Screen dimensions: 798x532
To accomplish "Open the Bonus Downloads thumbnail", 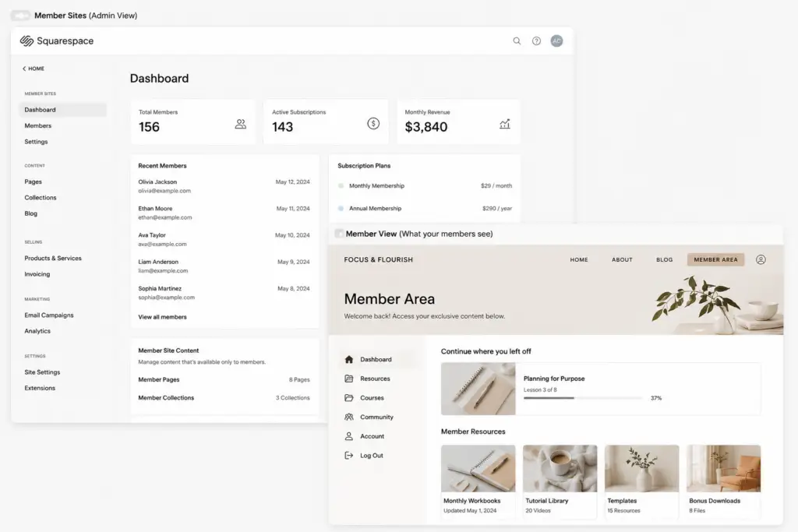I will [723, 468].
